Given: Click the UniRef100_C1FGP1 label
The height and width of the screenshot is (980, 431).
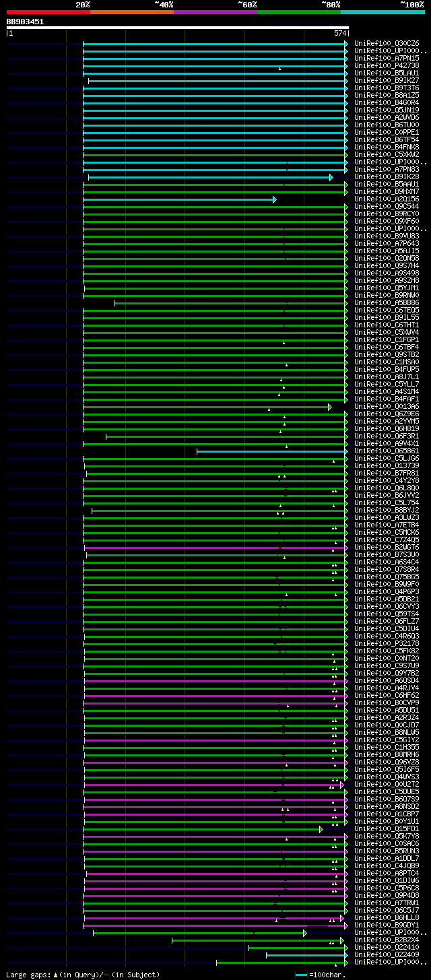Looking at the screenshot, I should [387, 339].
